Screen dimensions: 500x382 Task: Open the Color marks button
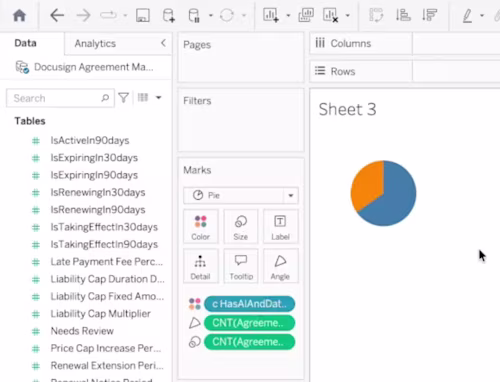(x=201, y=226)
